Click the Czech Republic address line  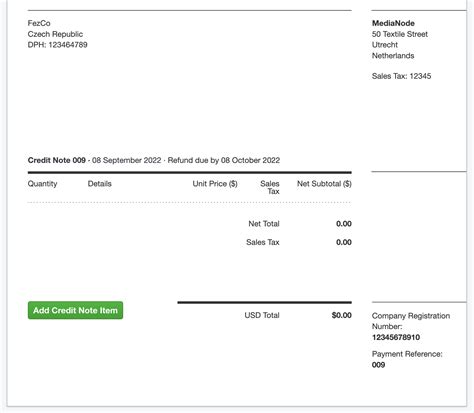point(55,34)
